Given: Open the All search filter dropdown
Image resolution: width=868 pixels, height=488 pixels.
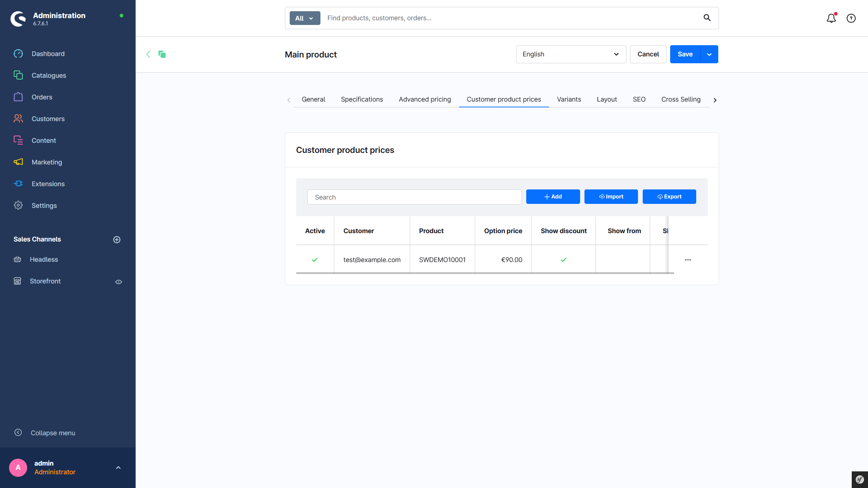Looking at the screenshot, I should (305, 18).
